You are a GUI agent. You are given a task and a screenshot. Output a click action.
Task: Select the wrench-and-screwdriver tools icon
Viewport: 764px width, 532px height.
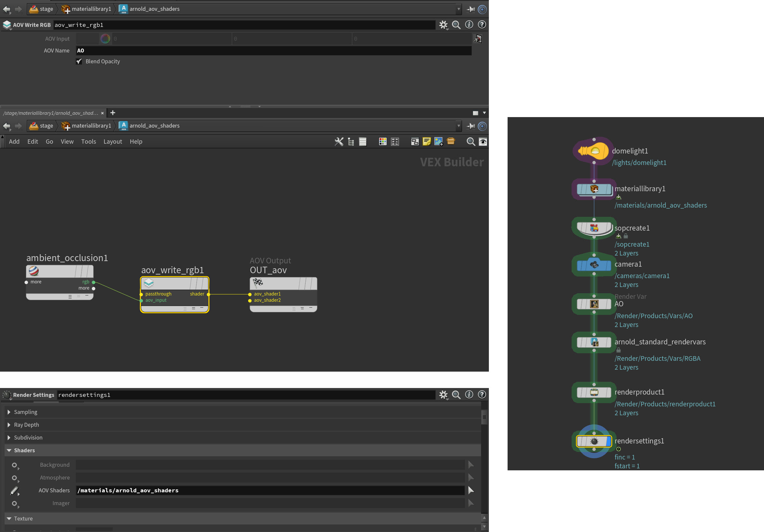point(339,141)
